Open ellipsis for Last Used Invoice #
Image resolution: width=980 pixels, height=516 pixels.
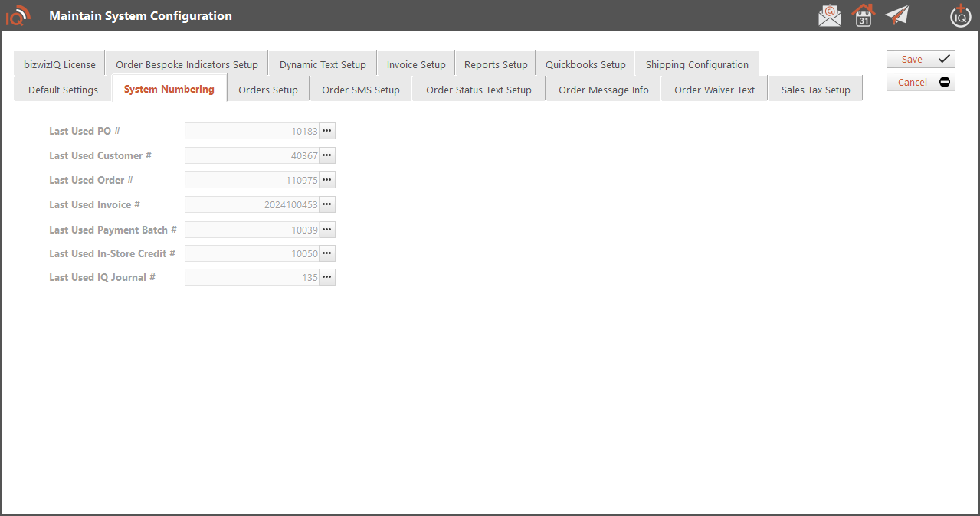pos(327,204)
